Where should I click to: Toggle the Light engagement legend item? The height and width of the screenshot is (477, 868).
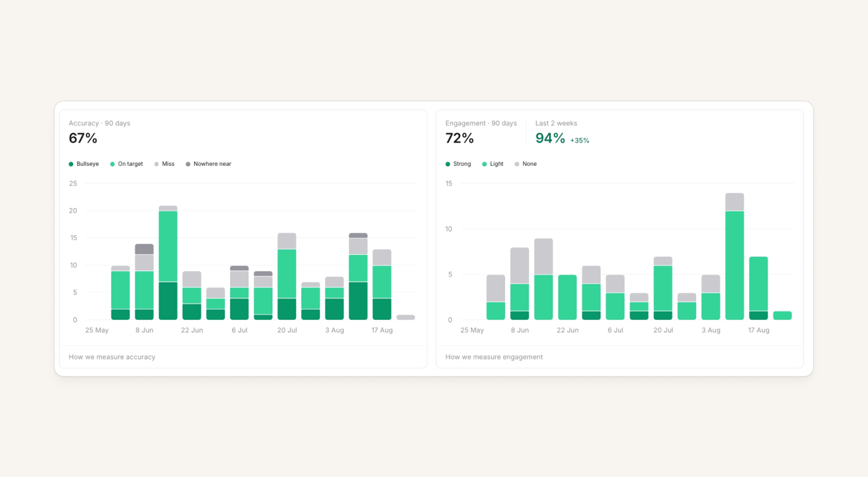[493, 164]
